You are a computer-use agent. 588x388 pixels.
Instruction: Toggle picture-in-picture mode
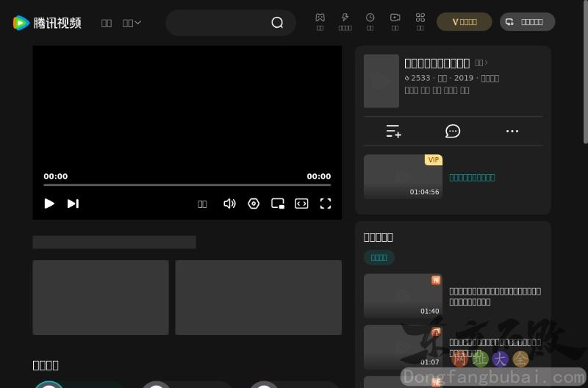pyautogui.click(x=278, y=204)
